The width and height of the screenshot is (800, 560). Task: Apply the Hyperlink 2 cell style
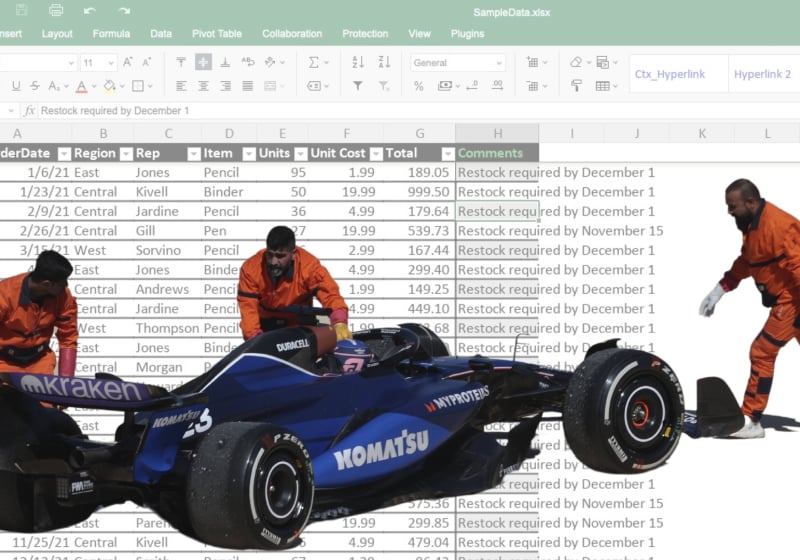point(762,74)
